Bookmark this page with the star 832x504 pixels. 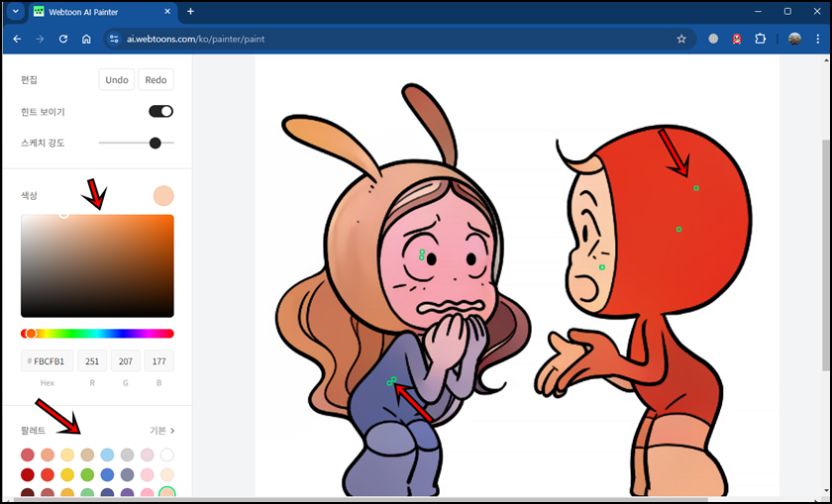[x=681, y=39]
